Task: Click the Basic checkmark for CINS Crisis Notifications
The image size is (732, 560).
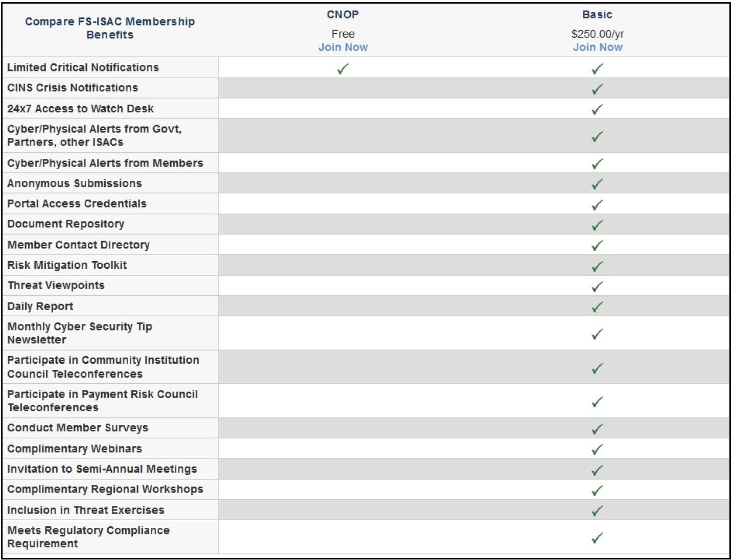Action: pos(597,89)
